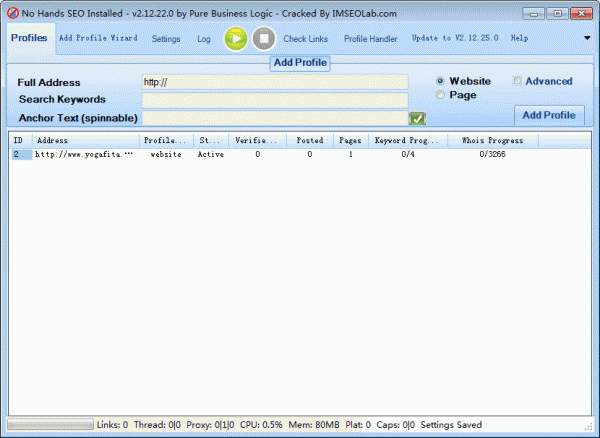Screen dimensions: 600x438
Task: Click the No Hands SEO title bar icon
Action: [x=13, y=13]
